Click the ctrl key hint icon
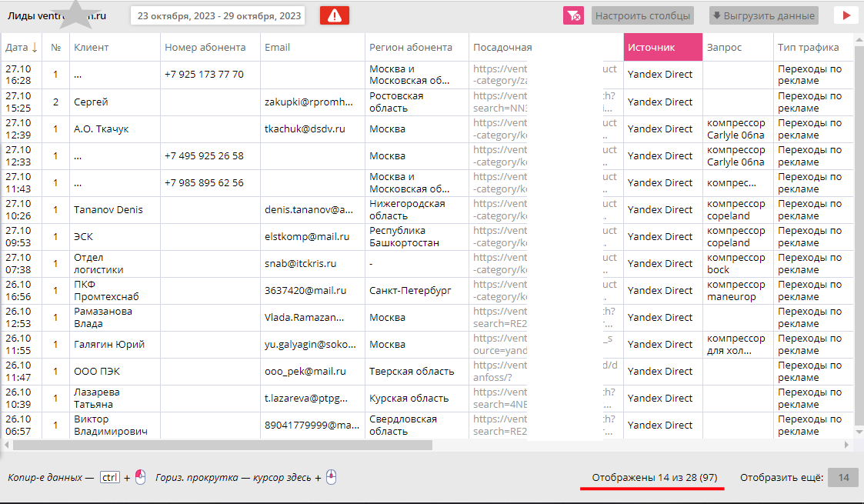864x504 pixels. coord(110,478)
